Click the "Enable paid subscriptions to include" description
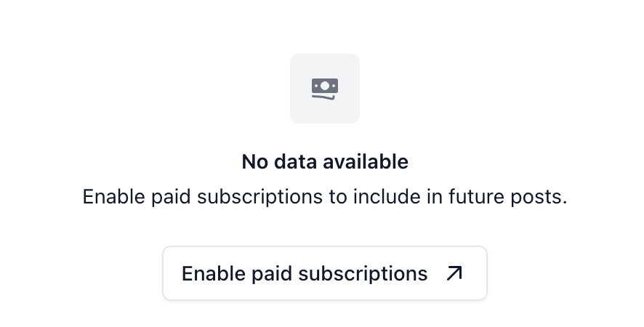 (324, 197)
